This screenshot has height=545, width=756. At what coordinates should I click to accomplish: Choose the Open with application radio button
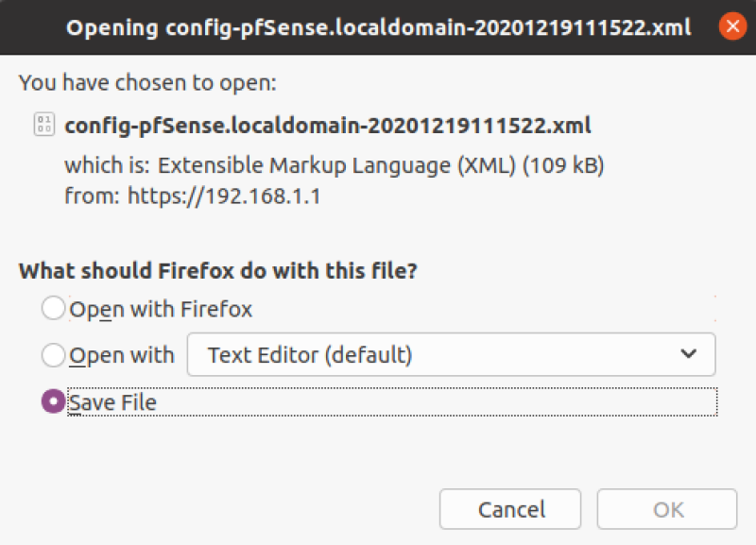point(53,355)
